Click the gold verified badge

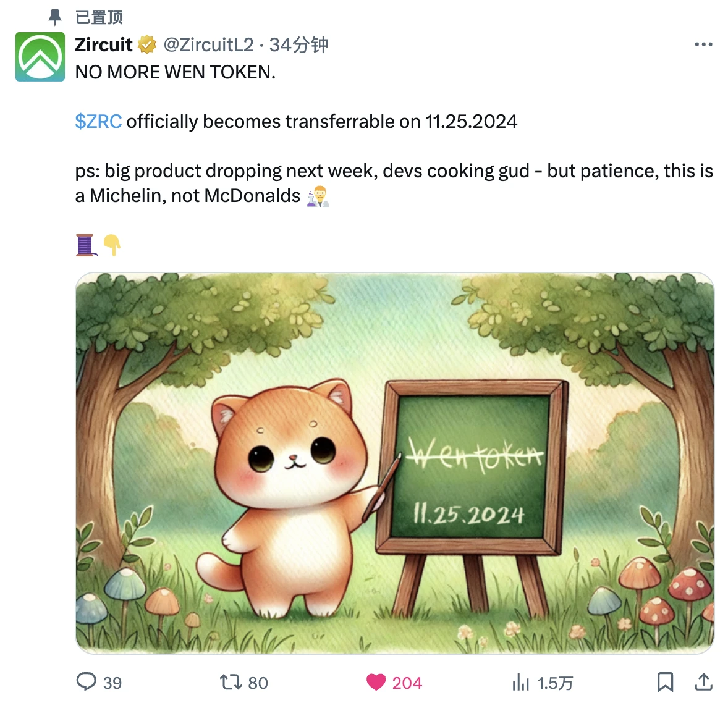tap(147, 45)
